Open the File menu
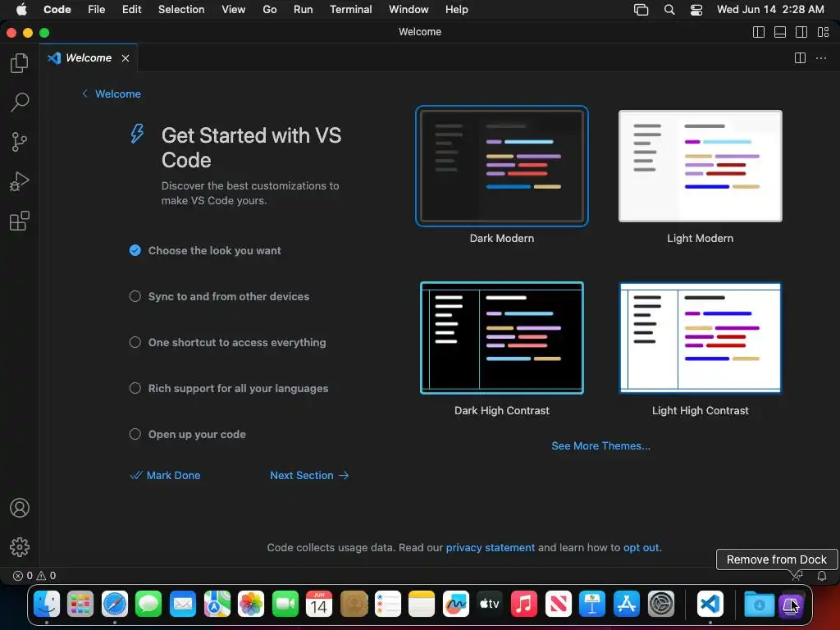This screenshot has height=630, width=840. click(97, 10)
